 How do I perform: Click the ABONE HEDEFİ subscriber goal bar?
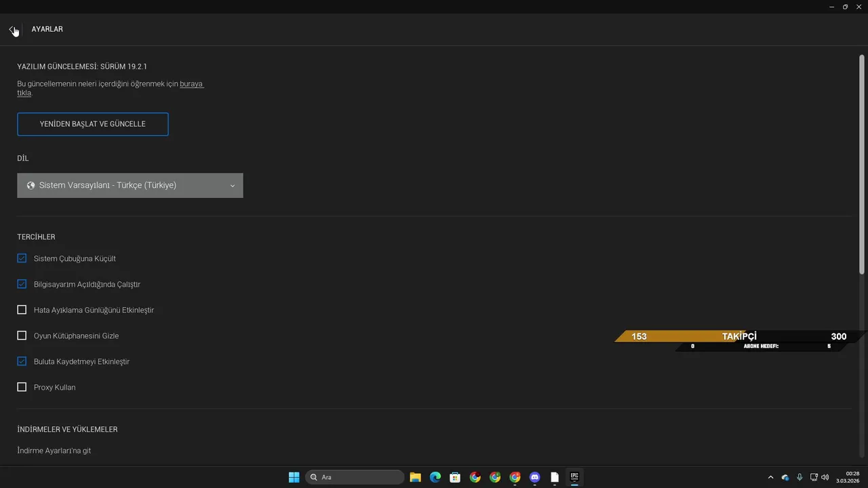[x=761, y=346]
